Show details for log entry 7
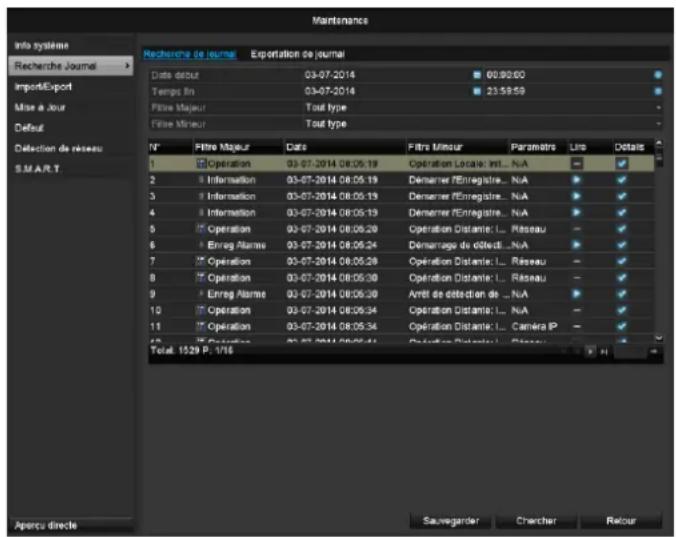676x537 pixels. pos(622,261)
